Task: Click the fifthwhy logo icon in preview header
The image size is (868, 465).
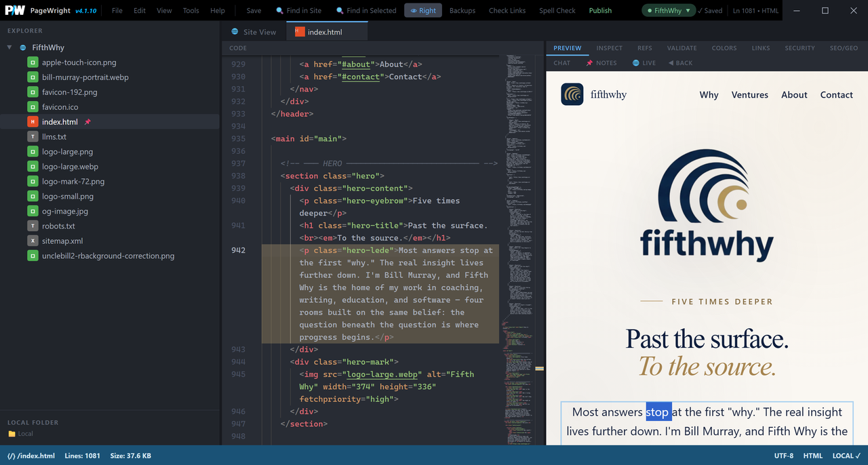Action: (572, 94)
